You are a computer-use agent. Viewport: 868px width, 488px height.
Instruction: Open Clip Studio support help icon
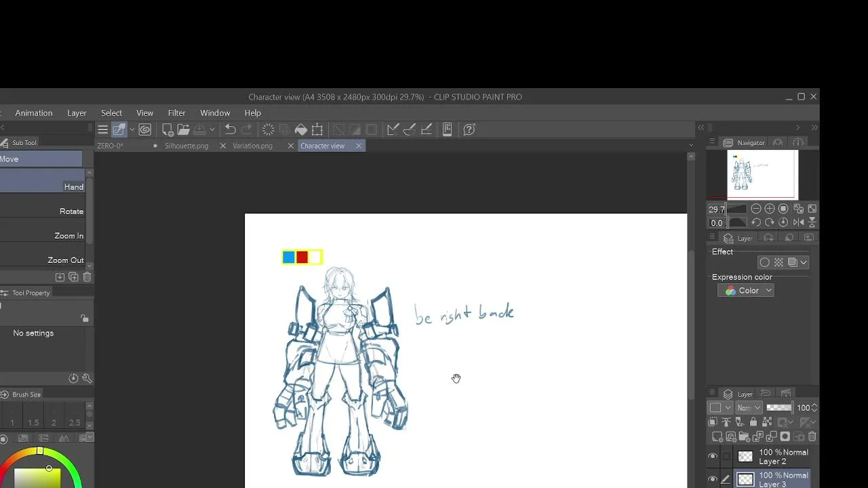coord(469,129)
